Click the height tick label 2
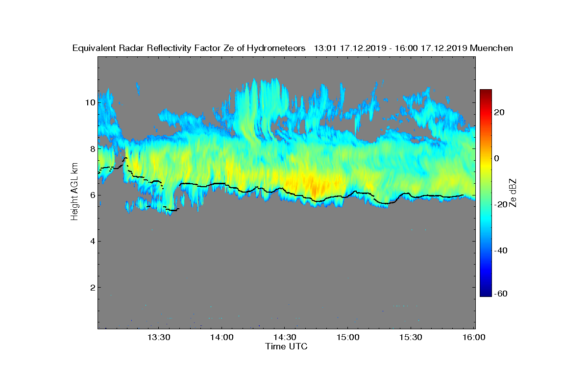This screenshot has width=588, height=392. coord(92,287)
